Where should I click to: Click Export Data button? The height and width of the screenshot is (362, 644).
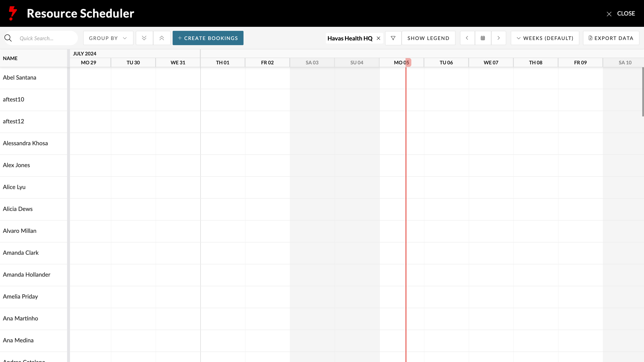tap(611, 38)
